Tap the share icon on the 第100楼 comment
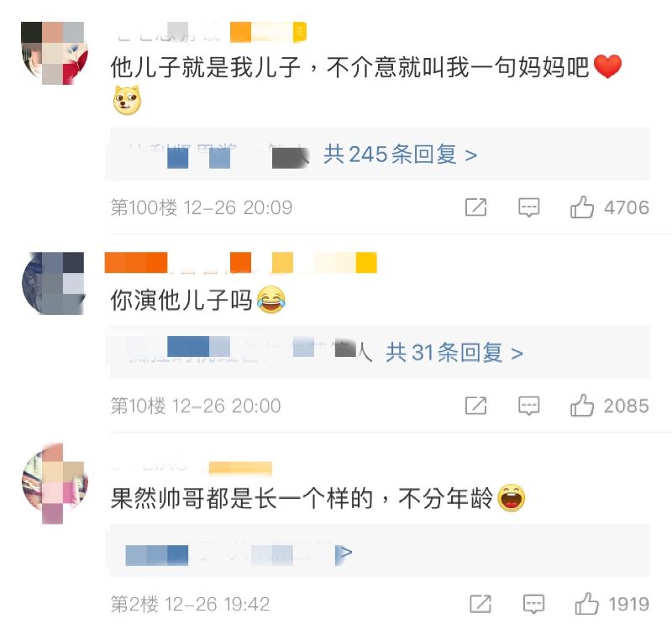 pyautogui.click(x=475, y=207)
